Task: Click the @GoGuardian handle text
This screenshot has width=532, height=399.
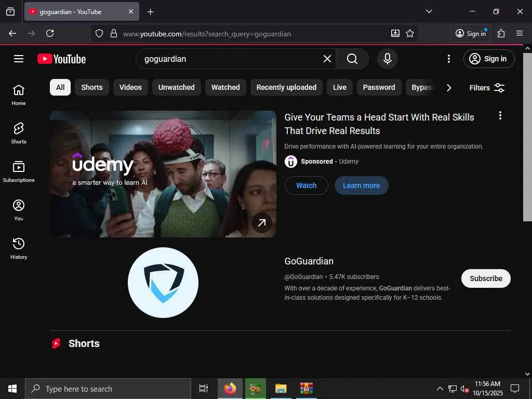Action: pos(303,277)
